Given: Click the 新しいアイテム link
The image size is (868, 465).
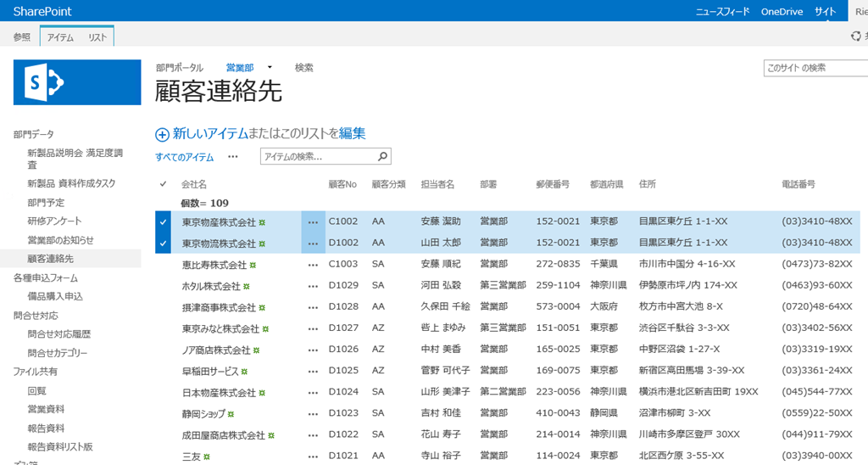Looking at the screenshot, I should coord(210,133).
